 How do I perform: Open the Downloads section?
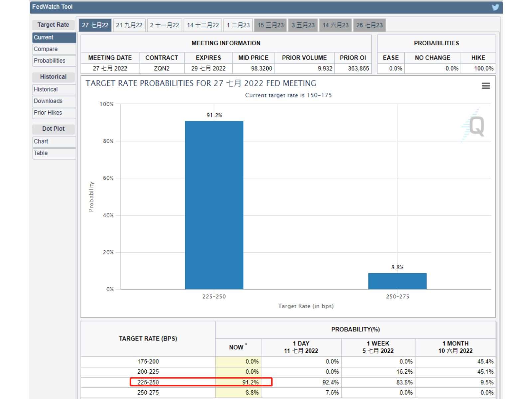[x=54, y=101]
